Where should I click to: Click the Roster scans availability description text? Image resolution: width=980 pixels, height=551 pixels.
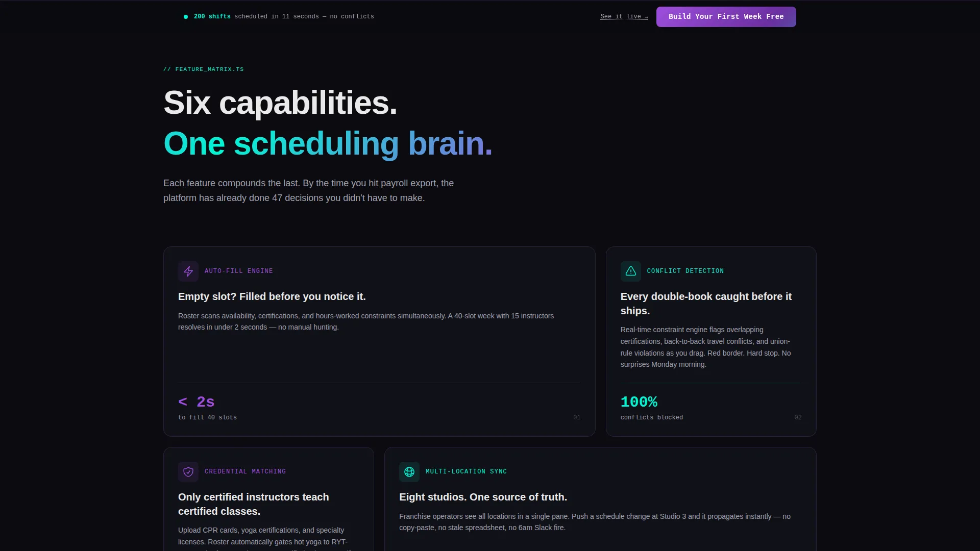pos(366,321)
